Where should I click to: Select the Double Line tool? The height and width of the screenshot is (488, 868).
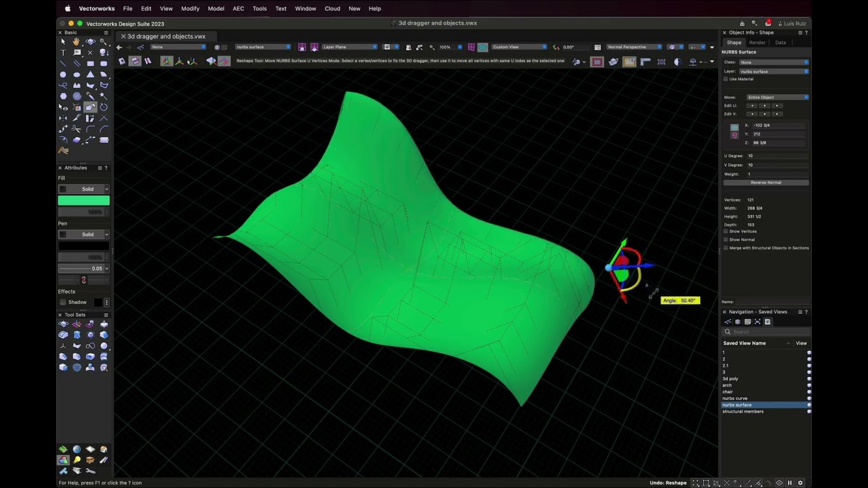77,64
